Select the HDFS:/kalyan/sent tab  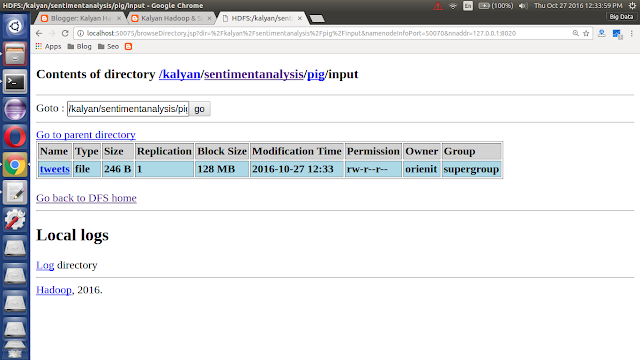point(261,18)
